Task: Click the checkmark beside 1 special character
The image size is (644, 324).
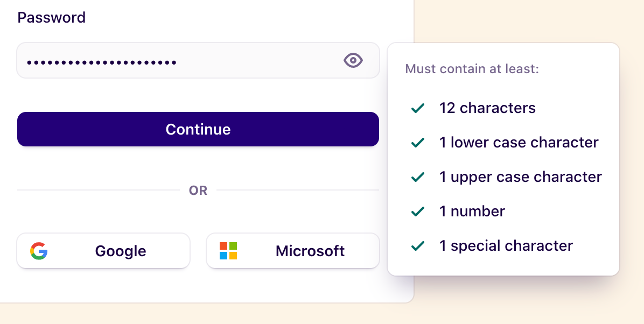Action: pyautogui.click(x=417, y=245)
